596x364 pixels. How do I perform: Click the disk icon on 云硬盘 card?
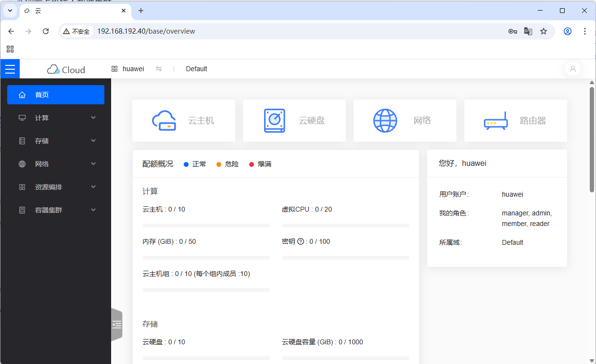[275, 121]
